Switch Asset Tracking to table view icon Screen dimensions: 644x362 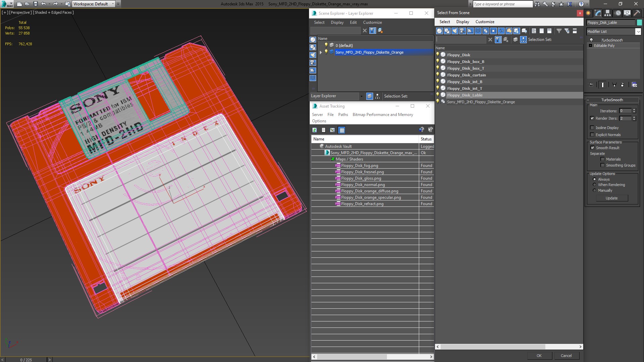tap(342, 130)
